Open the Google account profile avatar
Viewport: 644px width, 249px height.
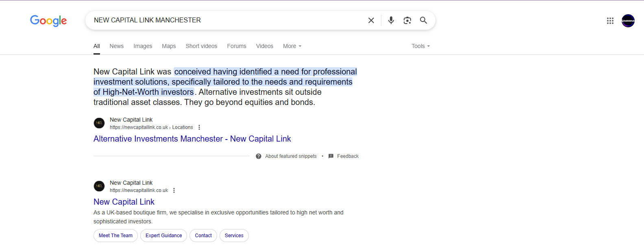click(x=628, y=21)
